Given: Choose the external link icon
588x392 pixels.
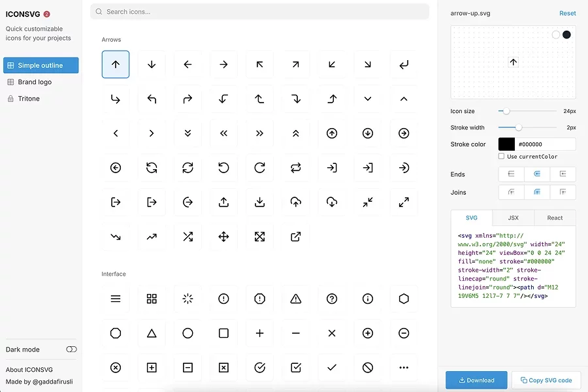Looking at the screenshot, I should [295, 237].
